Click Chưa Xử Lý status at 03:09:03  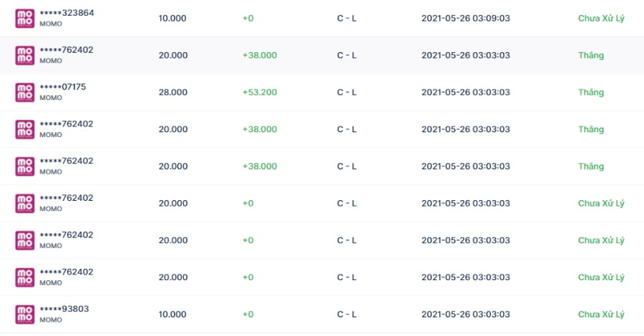pyautogui.click(x=601, y=19)
